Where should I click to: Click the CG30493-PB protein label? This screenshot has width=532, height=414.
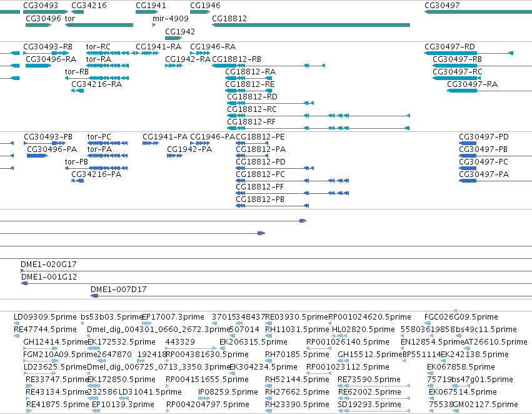pyautogui.click(x=48, y=137)
